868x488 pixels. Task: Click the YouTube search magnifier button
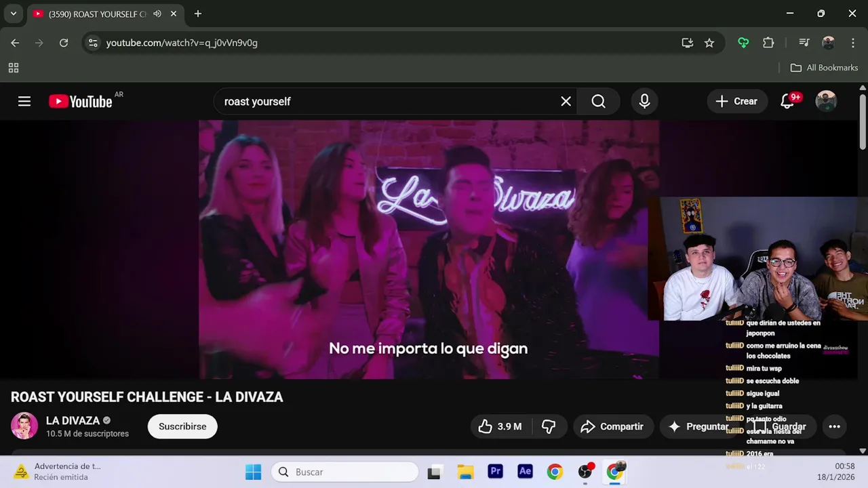point(598,102)
